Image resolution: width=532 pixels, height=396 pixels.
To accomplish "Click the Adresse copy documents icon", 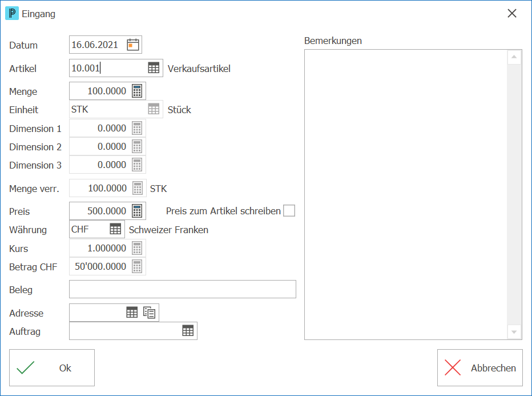I will [150, 313].
